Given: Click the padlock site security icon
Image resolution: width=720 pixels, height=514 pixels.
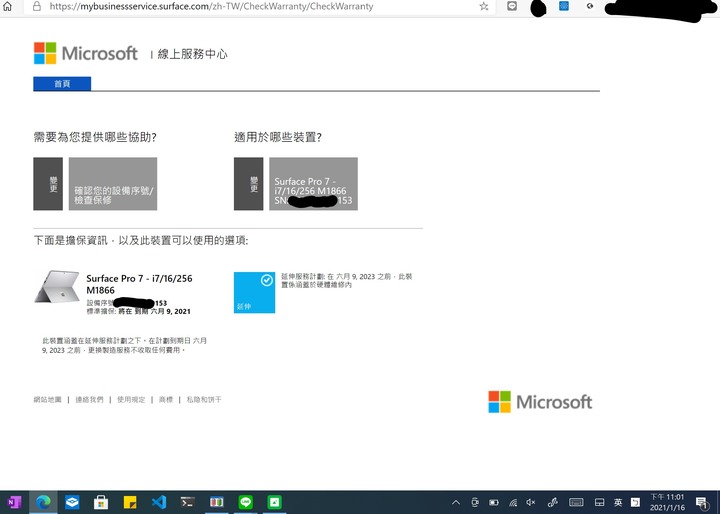Looking at the screenshot, I should click(x=37, y=6).
